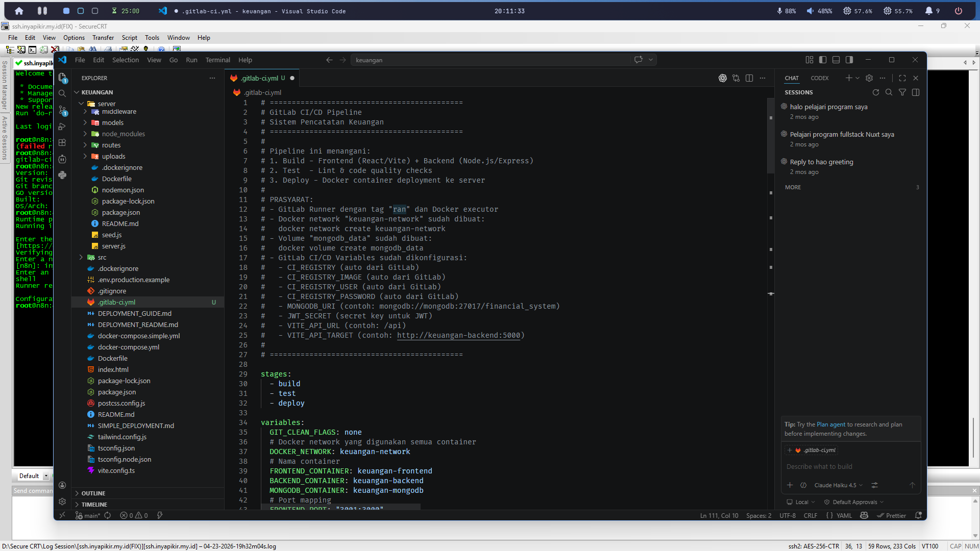The image size is (980, 551).
Task: Open the Accounts icon in activity bar
Action: click(62, 485)
